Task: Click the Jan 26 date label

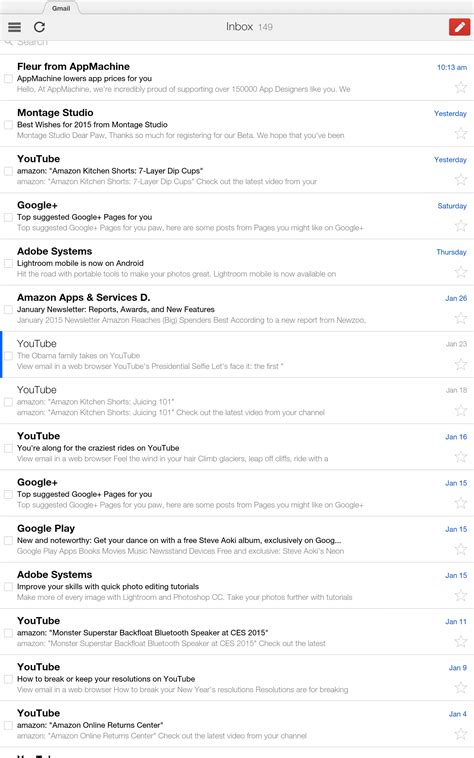Action: pos(456,298)
